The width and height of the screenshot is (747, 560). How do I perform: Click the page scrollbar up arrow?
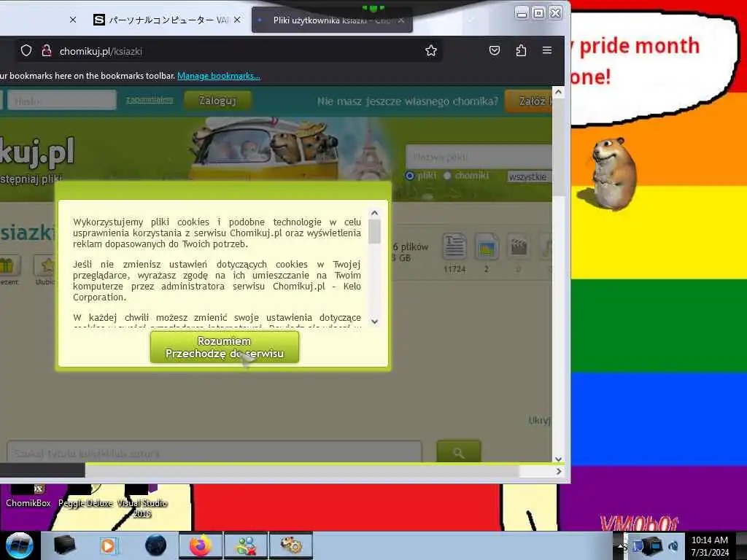(x=558, y=92)
